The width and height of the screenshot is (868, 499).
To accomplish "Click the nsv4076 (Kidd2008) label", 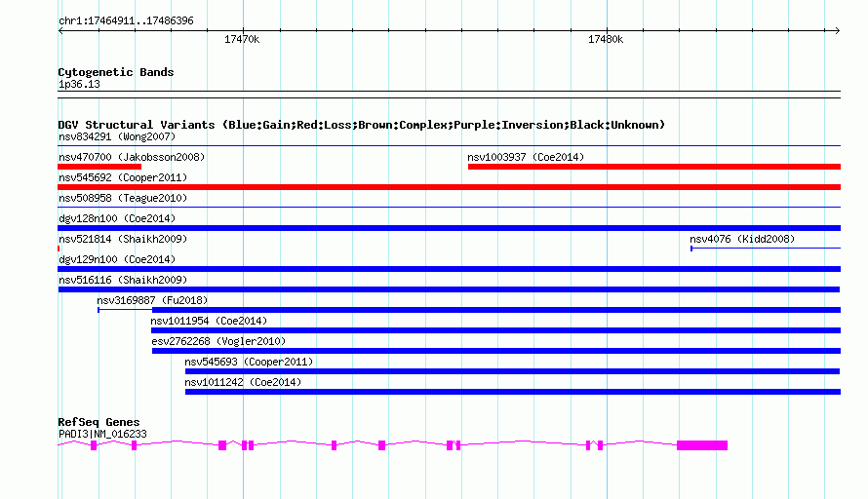I will (x=742, y=239).
